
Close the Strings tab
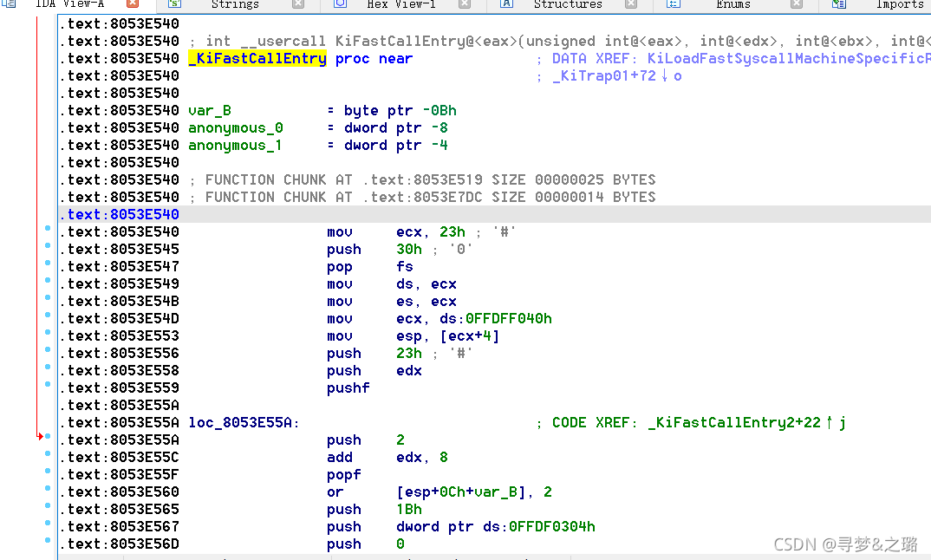point(298,3)
